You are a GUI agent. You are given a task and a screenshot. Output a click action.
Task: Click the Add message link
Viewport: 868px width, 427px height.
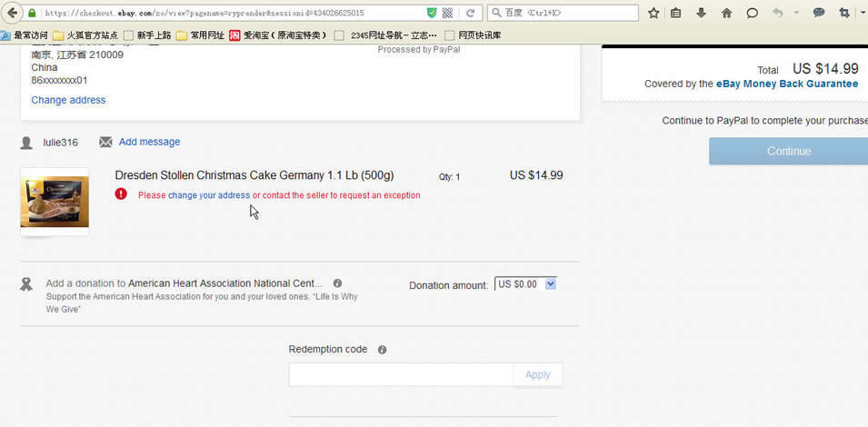[x=149, y=142]
